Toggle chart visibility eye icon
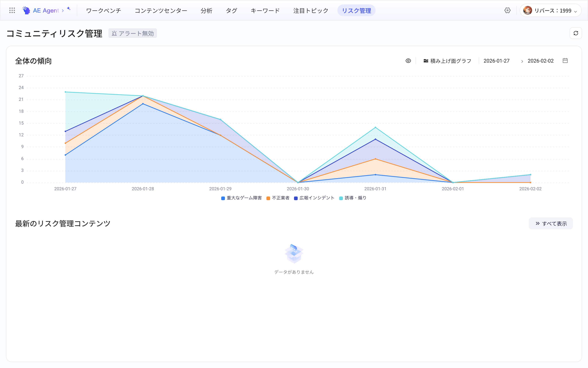The height and width of the screenshot is (368, 588). 408,61
